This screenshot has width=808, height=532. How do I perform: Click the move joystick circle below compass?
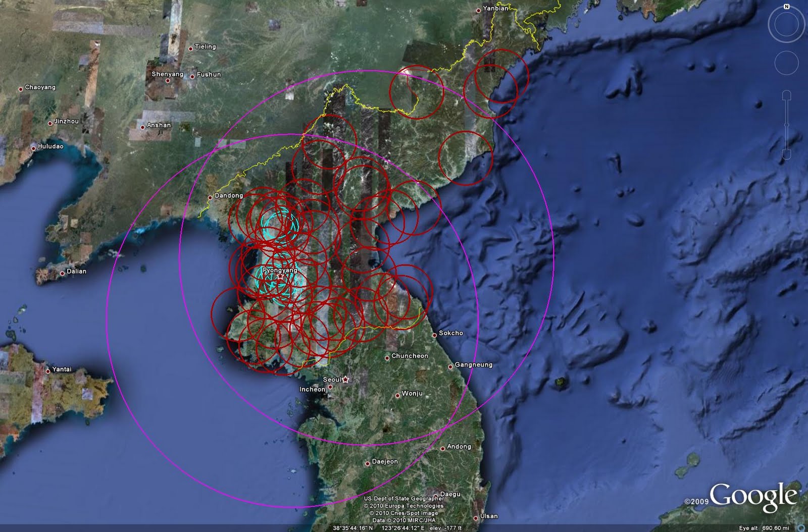786,63
